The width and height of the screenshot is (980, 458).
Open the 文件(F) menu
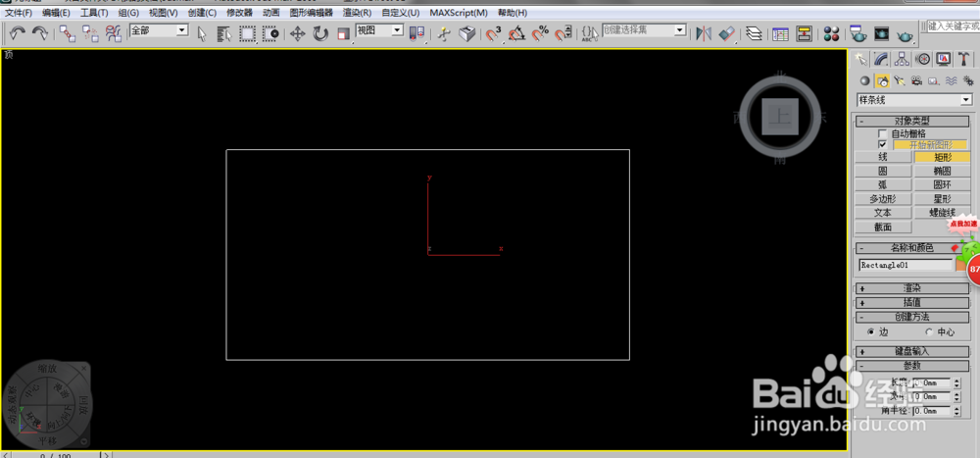click(19, 13)
